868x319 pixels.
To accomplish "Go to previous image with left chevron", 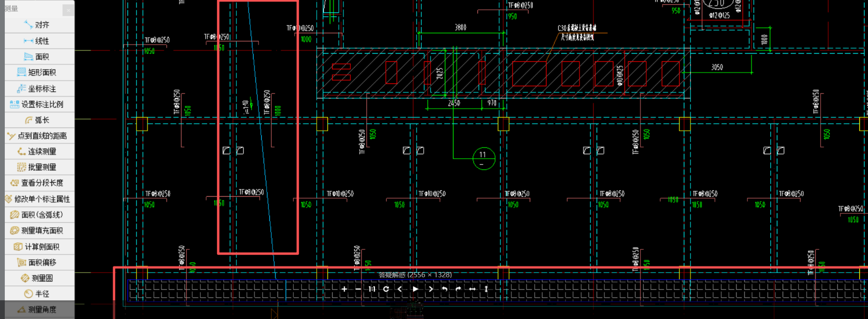I will point(400,289).
